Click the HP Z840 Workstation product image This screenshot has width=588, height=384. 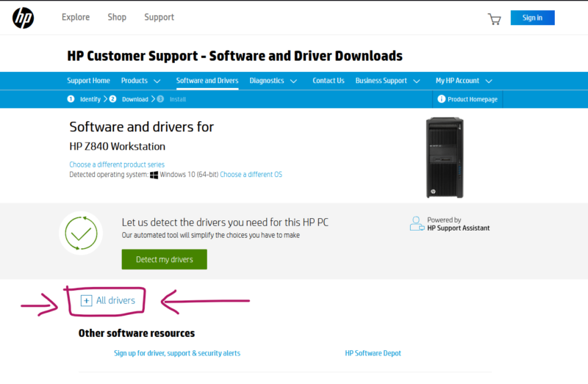click(x=445, y=158)
